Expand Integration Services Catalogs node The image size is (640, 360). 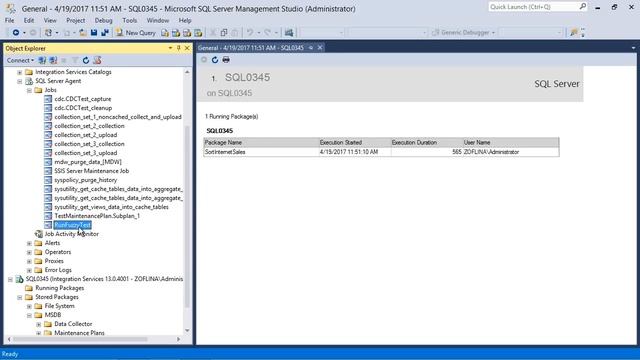pyautogui.click(x=20, y=72)
